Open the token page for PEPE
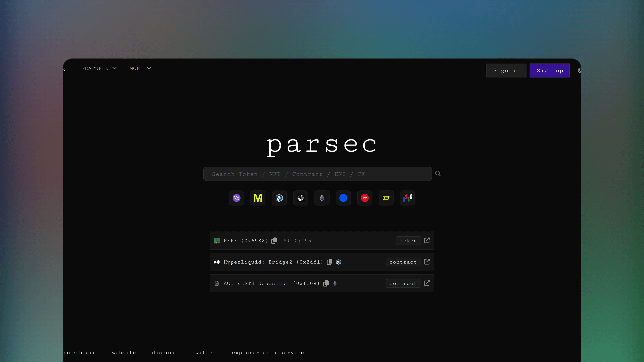 (x=408, y=241)
